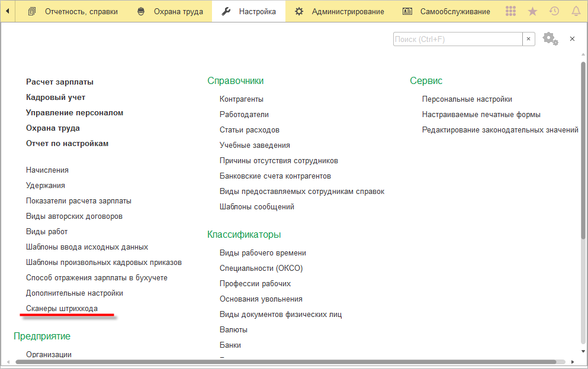The height and width of the screenshot is (369, 588).
Task: Open the Организации link
Action: click(x=49, y=354)
